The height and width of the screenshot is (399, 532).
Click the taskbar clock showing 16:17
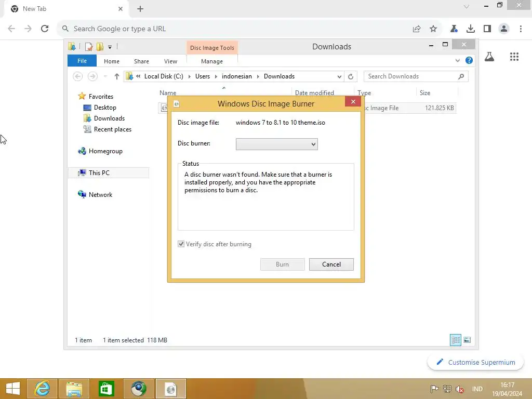507,389
